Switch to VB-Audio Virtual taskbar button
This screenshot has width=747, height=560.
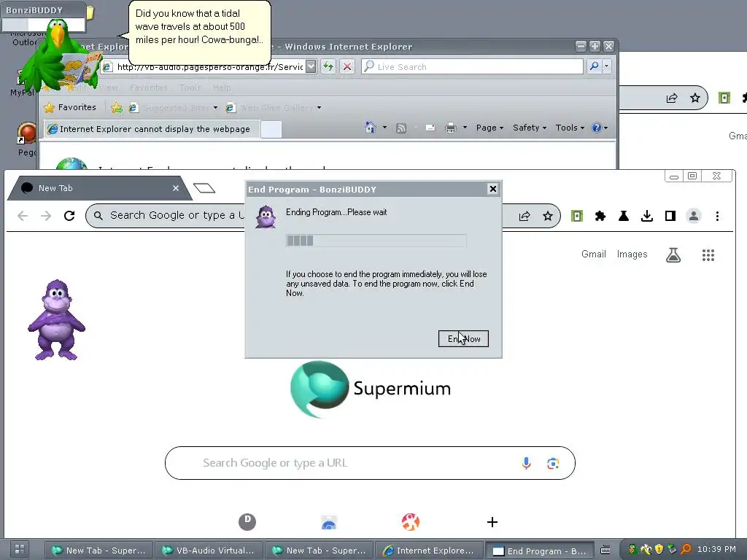coord(209,551)
